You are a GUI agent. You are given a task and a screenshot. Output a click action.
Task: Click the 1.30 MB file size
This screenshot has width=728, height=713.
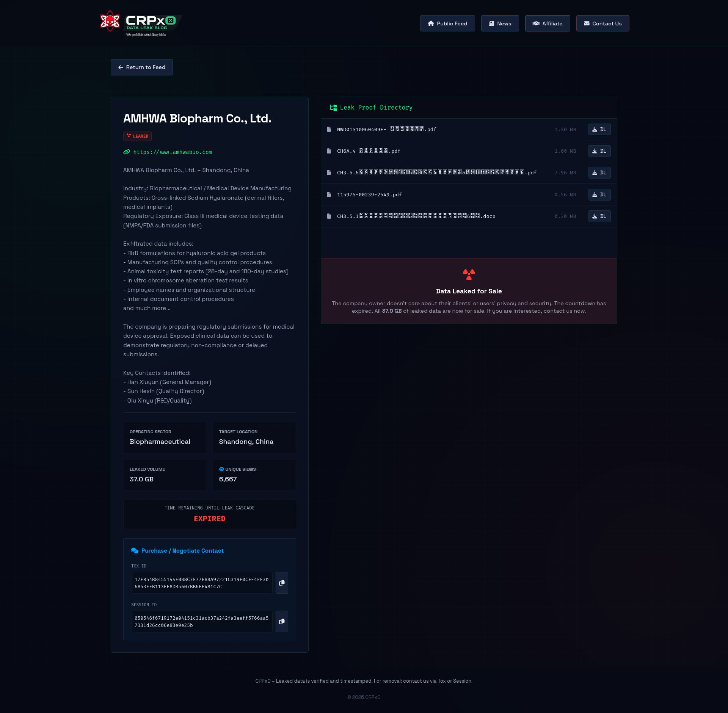click(x=565, y=130)
